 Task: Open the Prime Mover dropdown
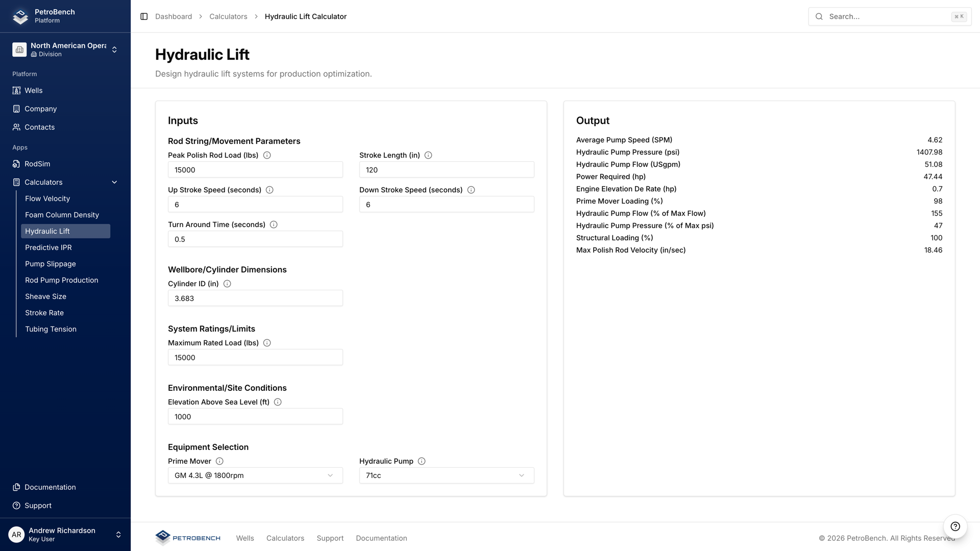(255, 475)
